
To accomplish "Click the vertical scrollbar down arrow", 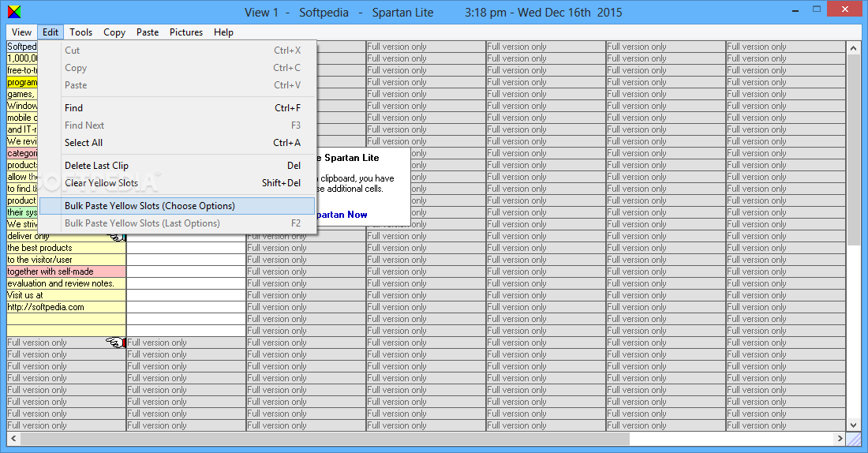I will [853, 425].
